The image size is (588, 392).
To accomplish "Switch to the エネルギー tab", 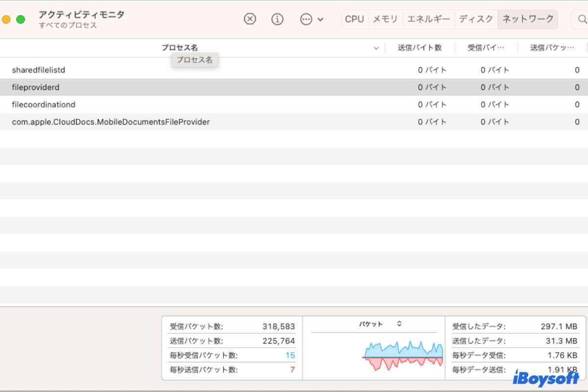I will [x=429, y=19].
